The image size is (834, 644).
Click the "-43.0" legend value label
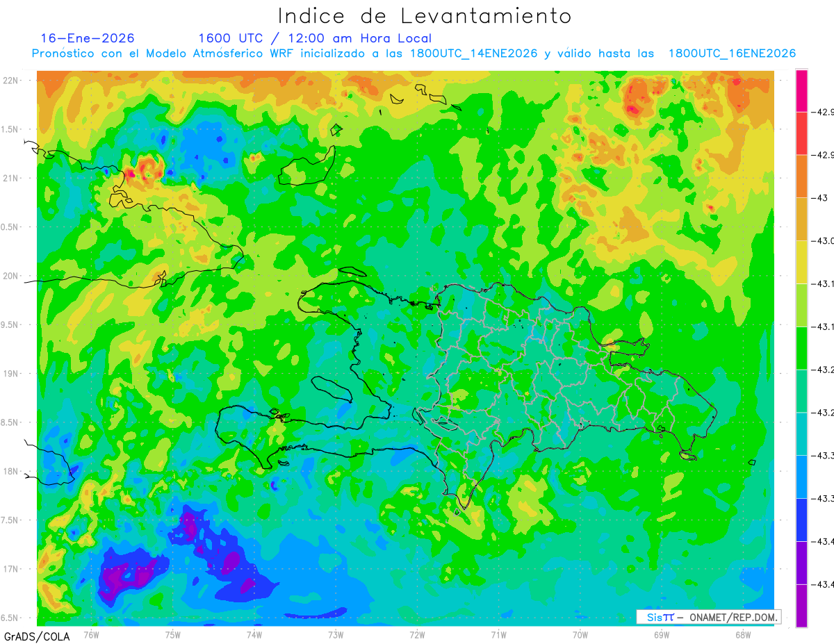pyautogui.click(x=823, y=241)
